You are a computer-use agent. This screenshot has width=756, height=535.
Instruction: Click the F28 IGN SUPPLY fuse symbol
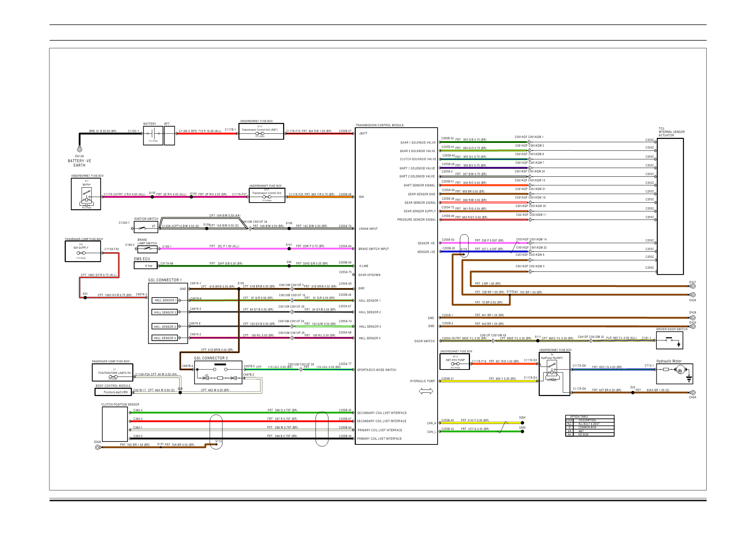(81, 252)
